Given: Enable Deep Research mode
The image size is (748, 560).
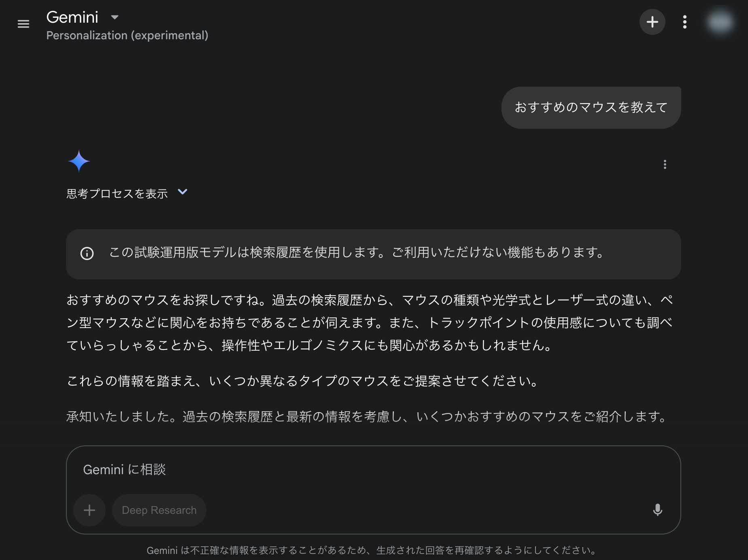Looking at the screenshot, I should (159, 510).
